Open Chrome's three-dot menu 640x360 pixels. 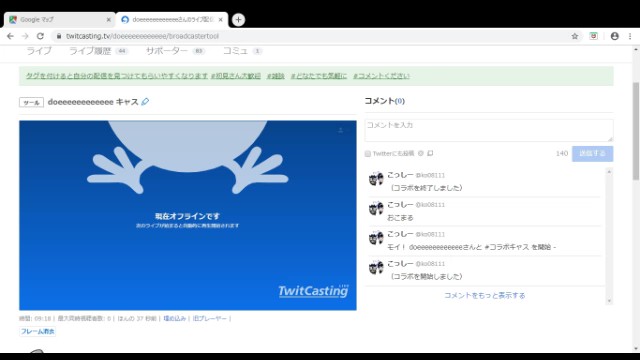[x=630, y=36]
